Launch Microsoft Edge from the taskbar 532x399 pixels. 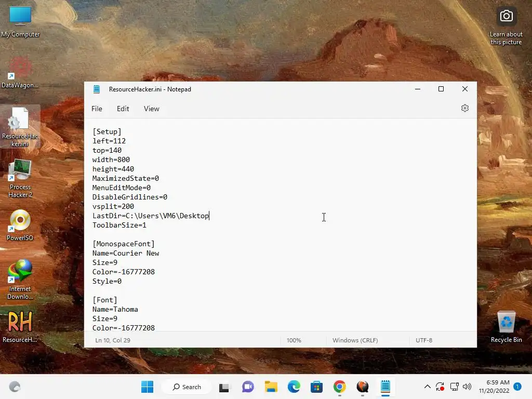294,387
